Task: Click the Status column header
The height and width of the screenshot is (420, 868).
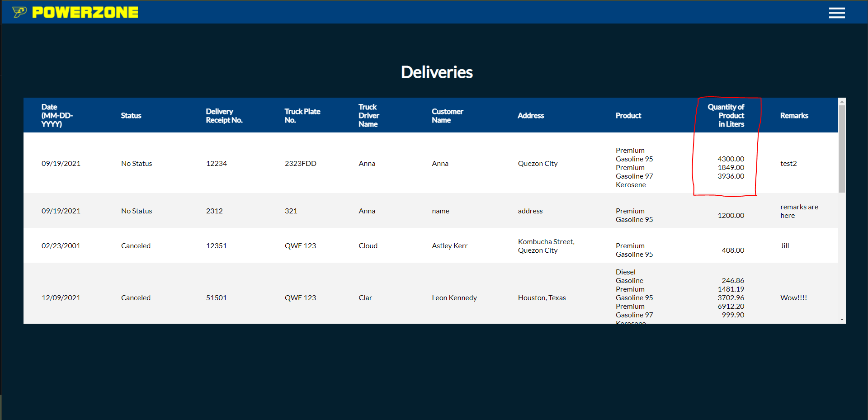Action: pos(131,116)
